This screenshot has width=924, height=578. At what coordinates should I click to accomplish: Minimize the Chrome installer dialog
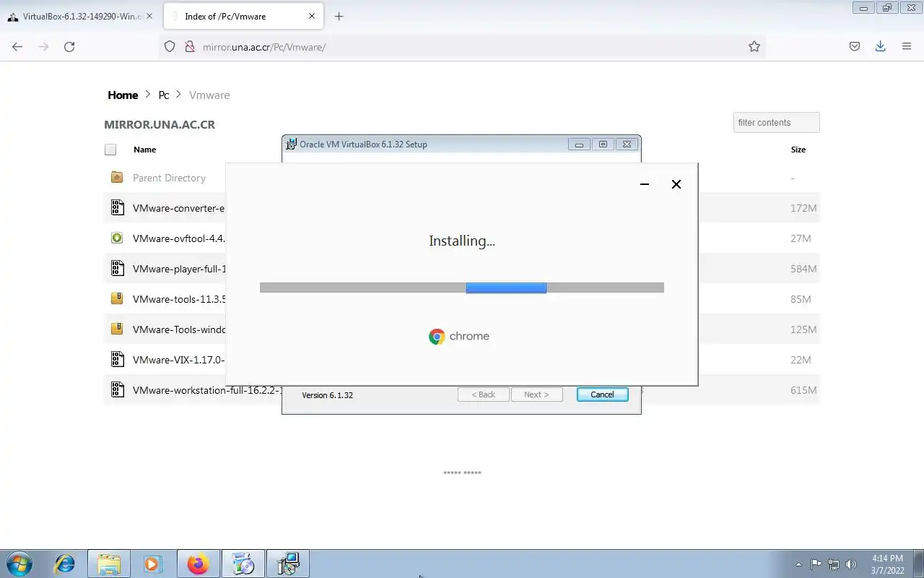tap(645, 184)
